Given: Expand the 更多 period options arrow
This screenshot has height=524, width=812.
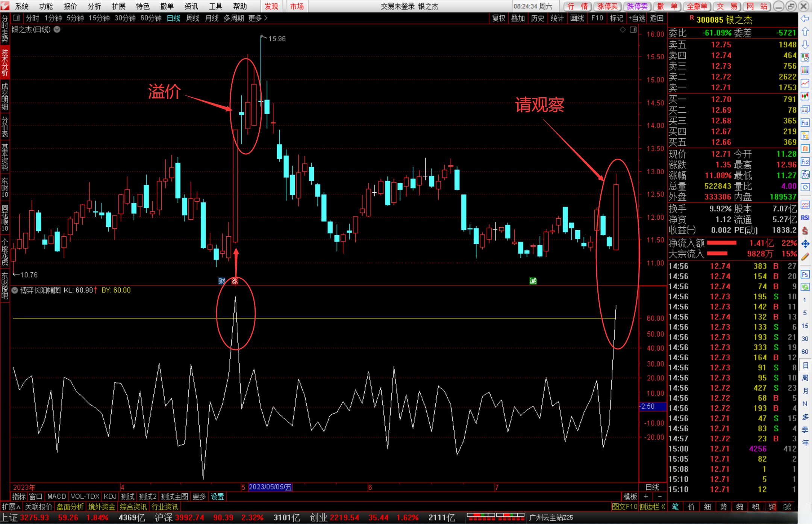Looking at the screenshot, I should tap(266, 18).
